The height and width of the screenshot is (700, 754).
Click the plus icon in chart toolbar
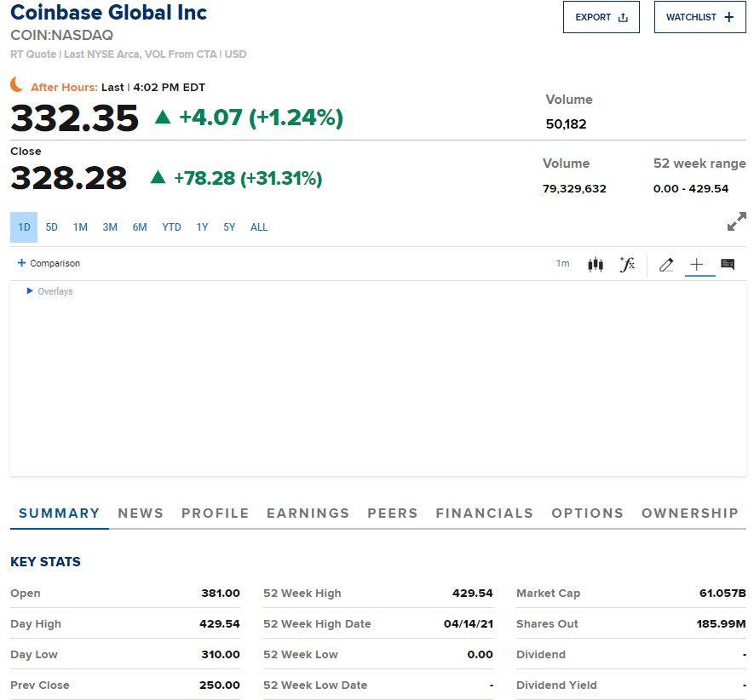click(x=698, y=264)
